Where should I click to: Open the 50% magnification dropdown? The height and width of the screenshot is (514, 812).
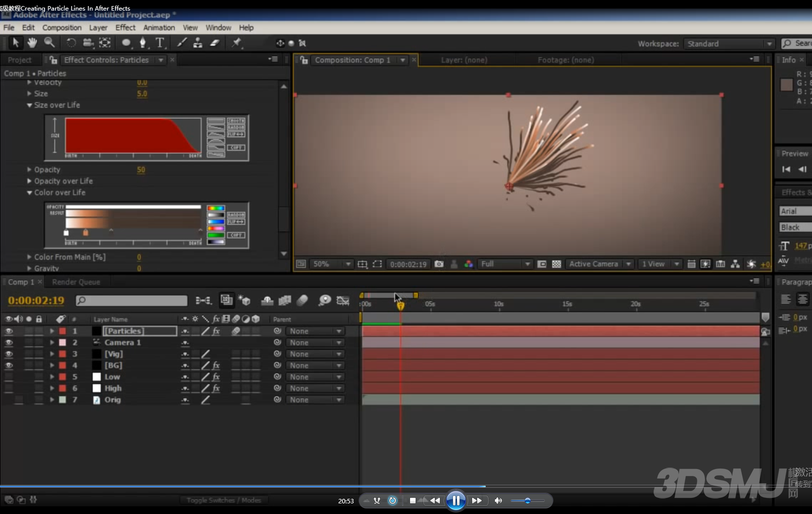tap(331, 264)
